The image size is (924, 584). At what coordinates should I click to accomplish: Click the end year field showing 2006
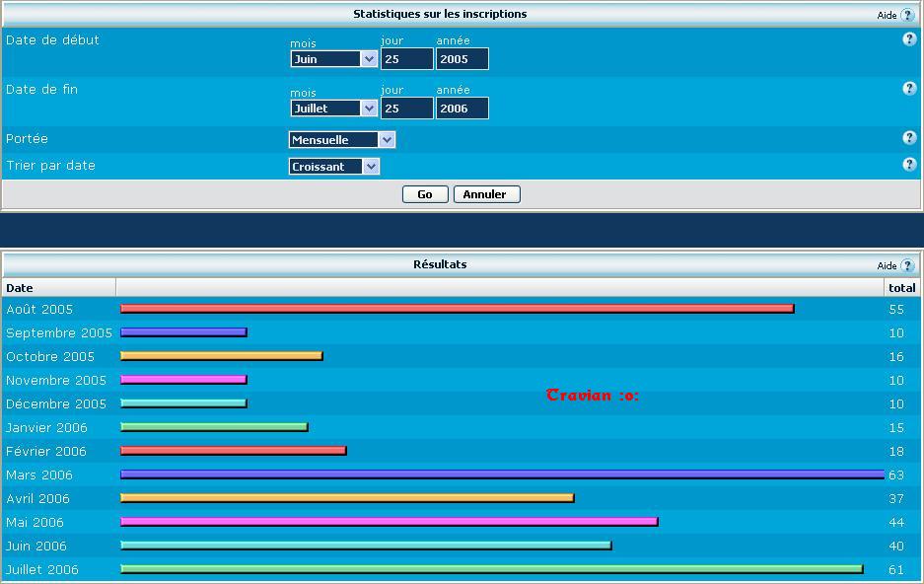point(462,109)
